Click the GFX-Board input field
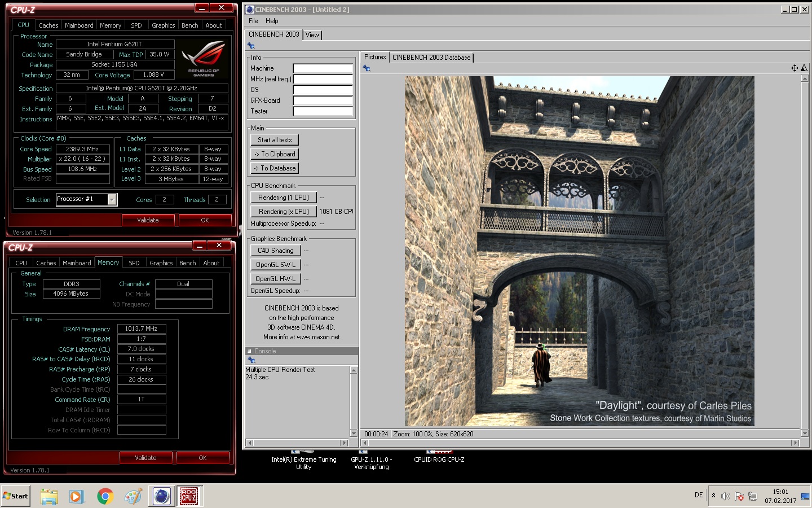Viewport: 812px width, 508px height. tap(323, 100)
